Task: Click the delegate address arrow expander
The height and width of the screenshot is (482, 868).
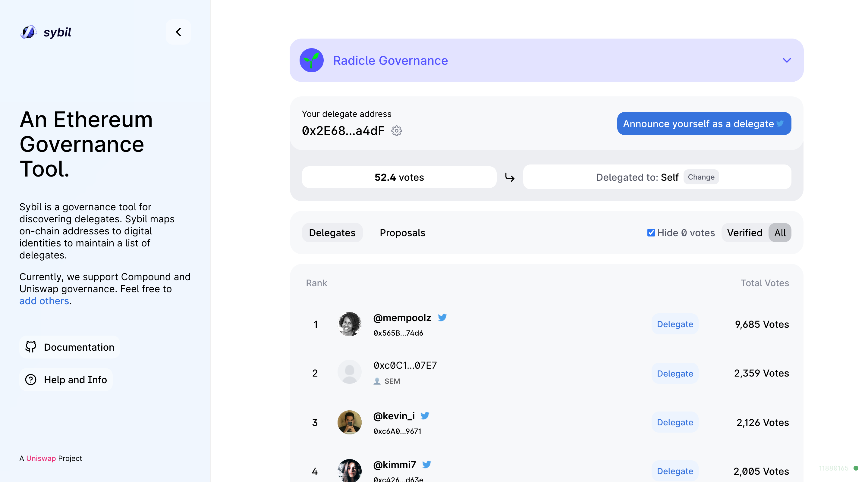Action: [x=787, y=60]
